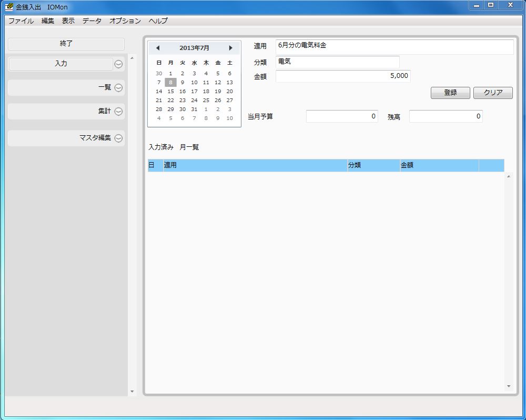Image resolution: width=526 pixels, height=420 pixels.
Task: Select July 25 in the calendar
Action: [206, 101]
